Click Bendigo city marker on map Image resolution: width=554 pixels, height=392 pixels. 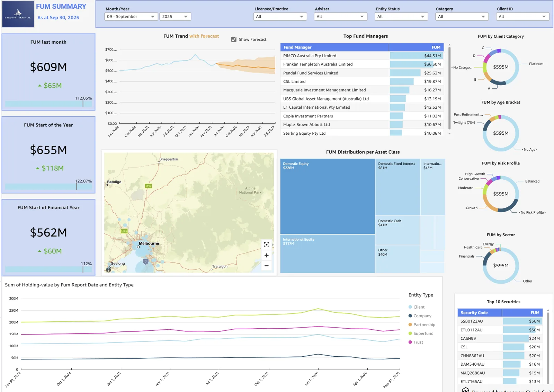107,185
